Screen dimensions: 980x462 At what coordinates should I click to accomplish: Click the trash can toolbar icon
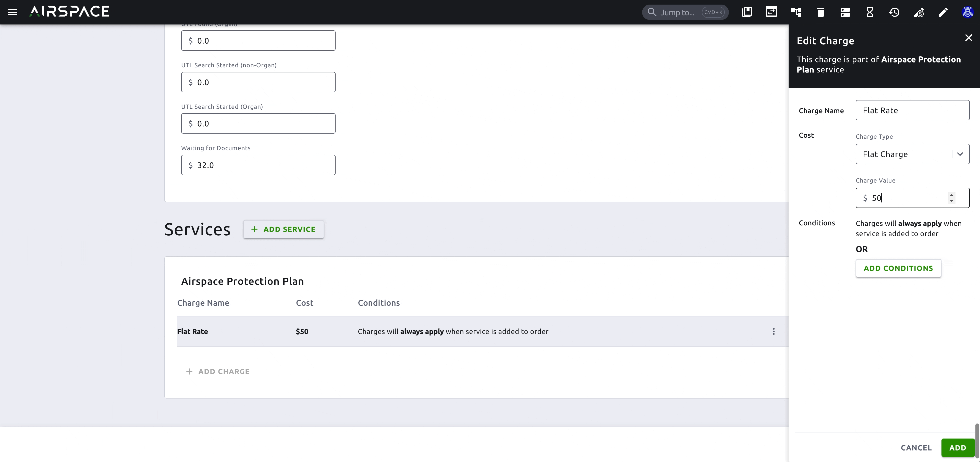coord(820,12)
